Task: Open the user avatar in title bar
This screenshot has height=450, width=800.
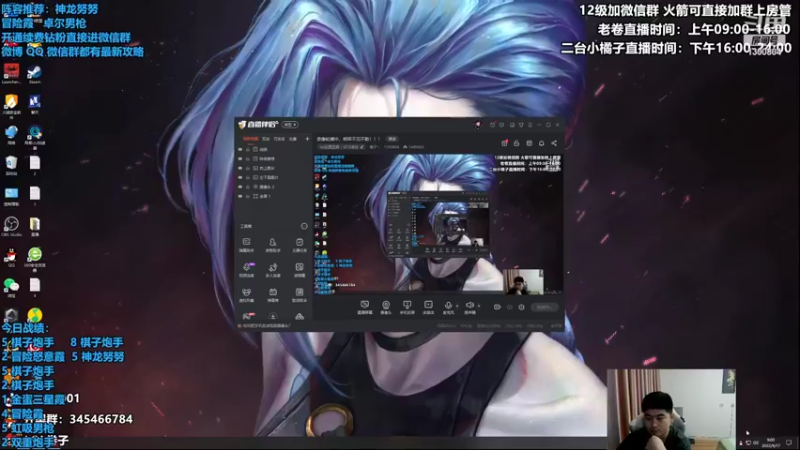Action: [x=478, y=124]
